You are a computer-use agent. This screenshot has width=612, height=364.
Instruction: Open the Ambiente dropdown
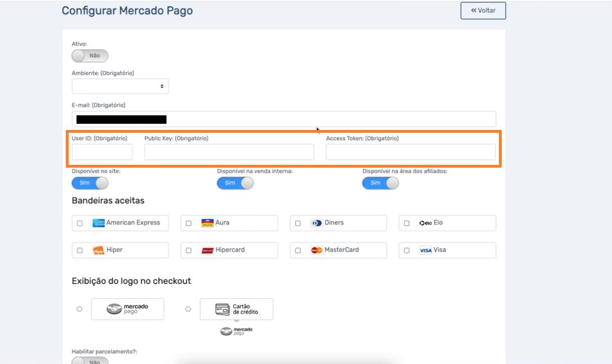pyautogui.click(x=120, y=86)
